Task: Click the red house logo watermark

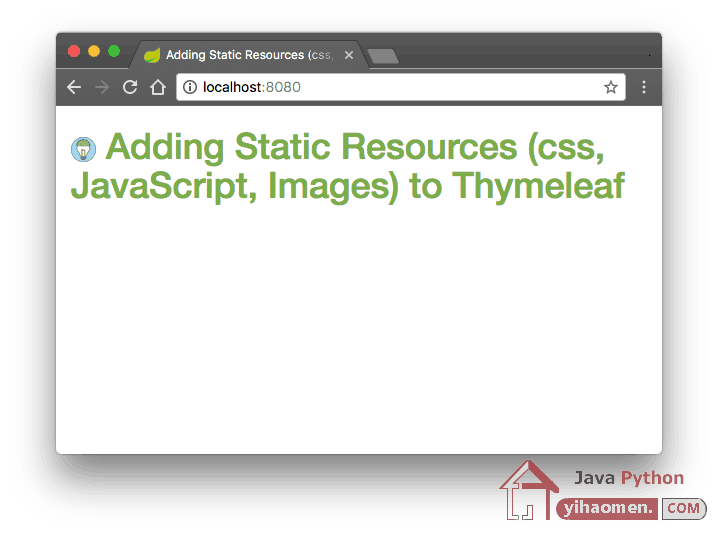Action: (x=527, y=490)
